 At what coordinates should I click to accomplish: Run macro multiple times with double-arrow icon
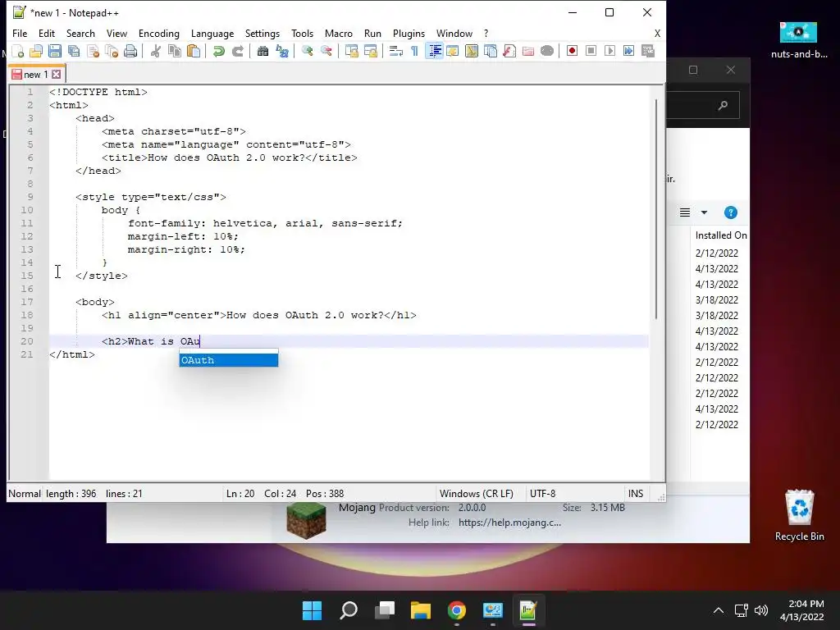click(x=629, y=51)
